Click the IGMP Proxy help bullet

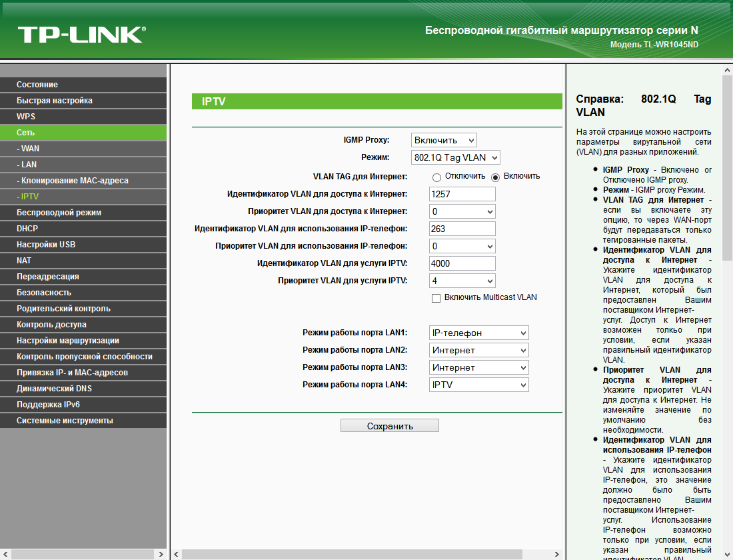click(657, 175)
